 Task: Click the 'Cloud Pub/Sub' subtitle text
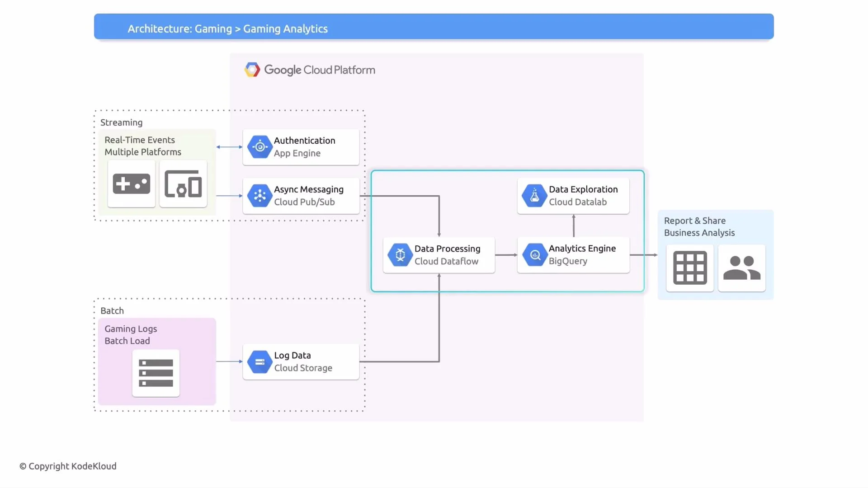[x=304, y=202]
